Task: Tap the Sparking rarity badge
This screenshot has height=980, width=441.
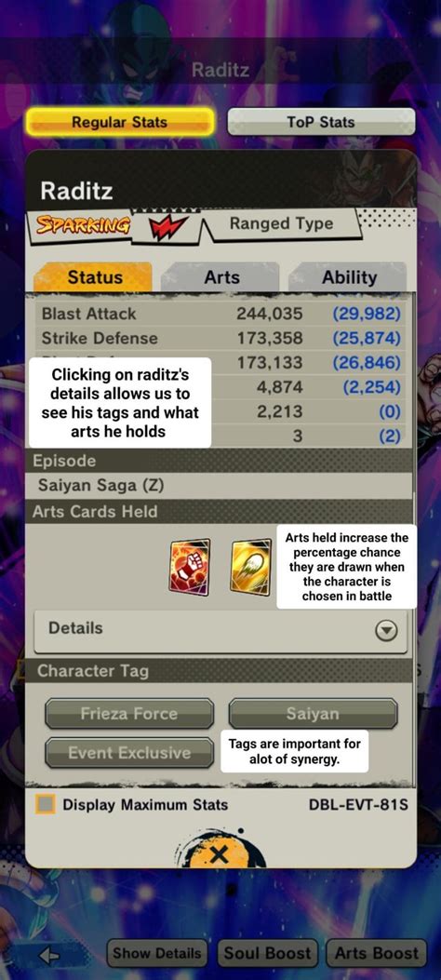Action: pyautogui.click(x=83, y=224)
